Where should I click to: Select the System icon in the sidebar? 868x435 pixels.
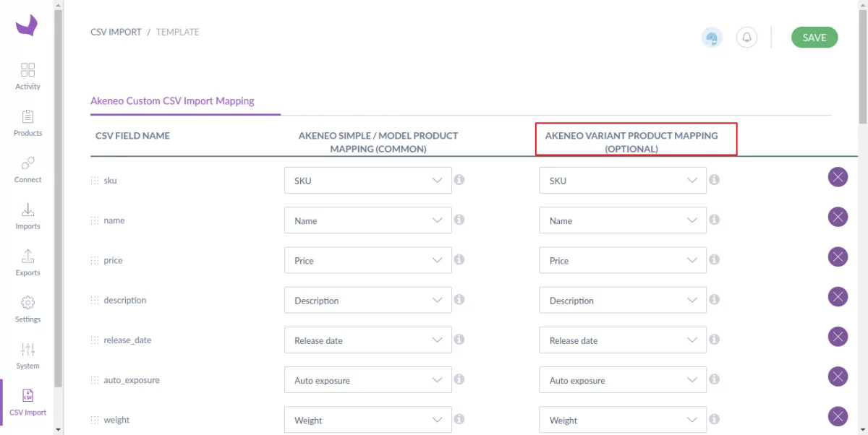(x=27, y=354)
